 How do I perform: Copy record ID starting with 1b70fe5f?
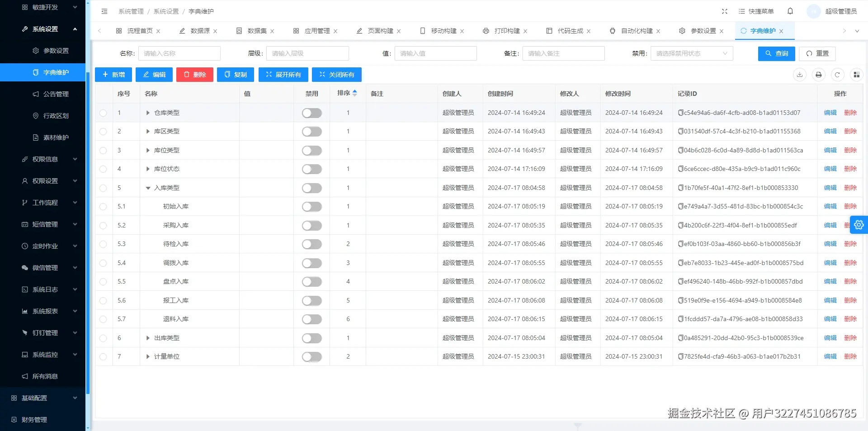coord(680,188)
